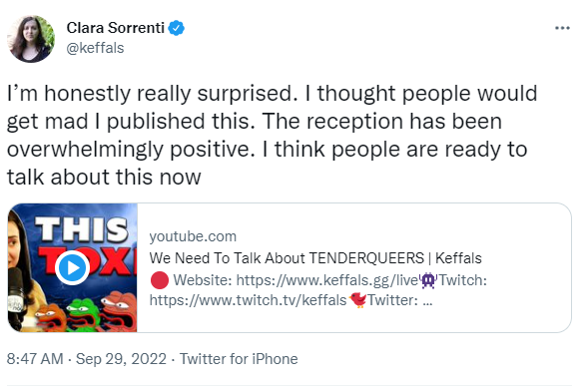Click the blue verified checkmark badge
This screenshot has height=391, width=588.
tap(176, 28)
